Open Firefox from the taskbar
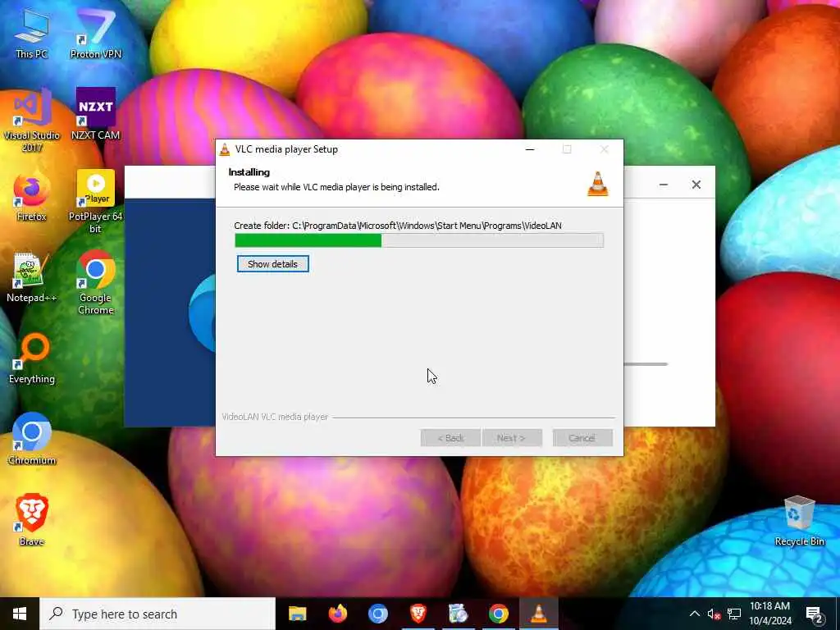 tap(337, 614)
